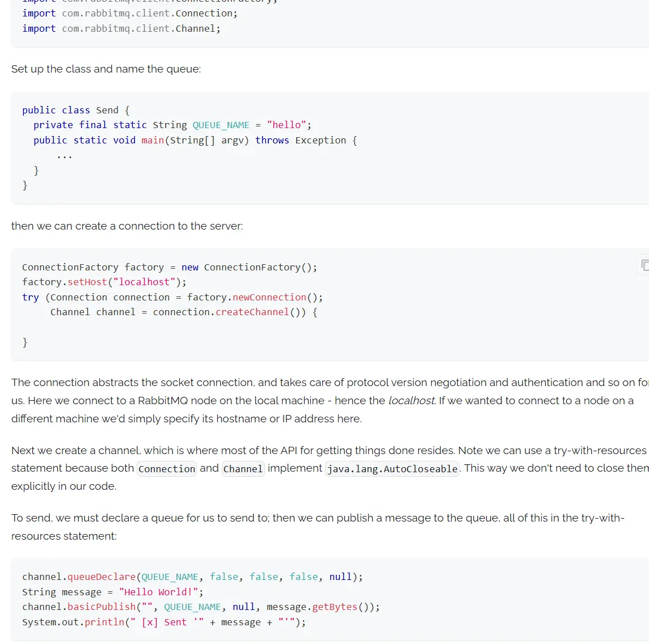Click QUEUE_NAME in the Send class declaration
This screenshot has width=649, height=644.
click(x=221, y=125)
